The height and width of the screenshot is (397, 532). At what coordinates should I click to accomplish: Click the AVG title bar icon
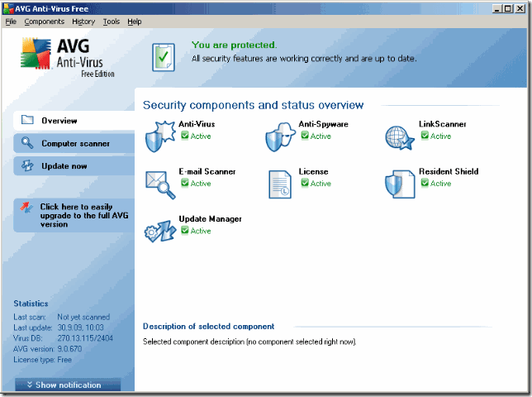click(8, 8)
